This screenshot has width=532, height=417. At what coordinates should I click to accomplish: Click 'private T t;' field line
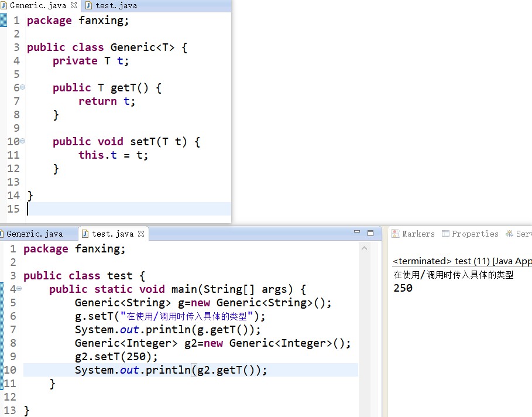[91, 61]
